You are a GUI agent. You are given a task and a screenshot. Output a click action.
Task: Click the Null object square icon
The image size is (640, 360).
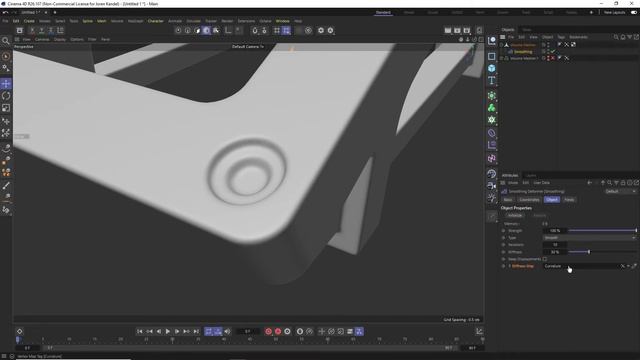[x=491, y=56]
